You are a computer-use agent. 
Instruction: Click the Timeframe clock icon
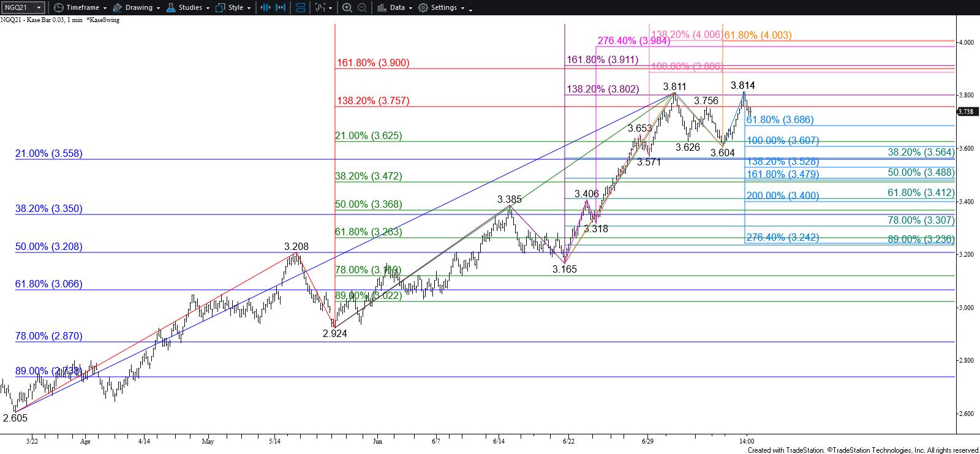pyautogui.click(x=58, y=7)
